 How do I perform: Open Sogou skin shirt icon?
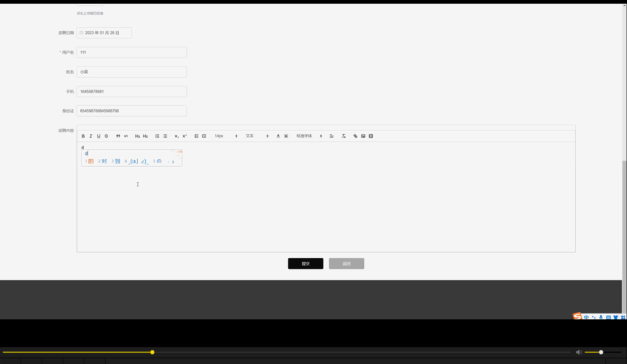pos(616,317)
